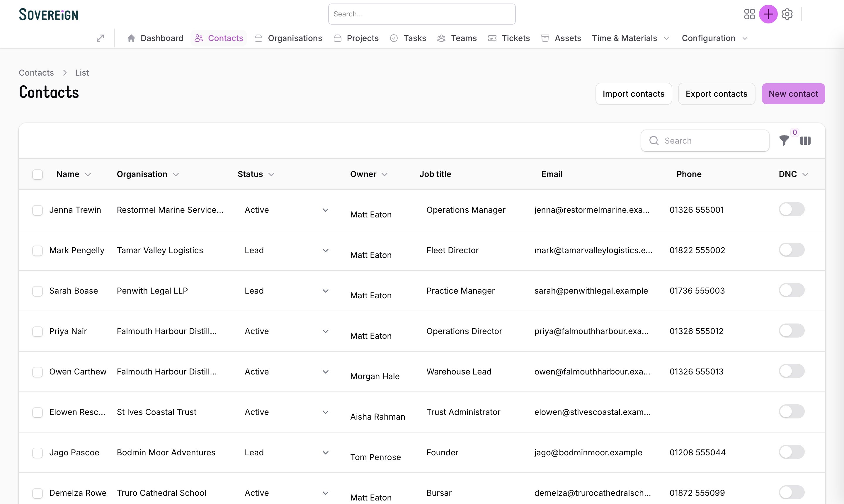Open the apps grid icon
The height and width of the screenshot is (504, 844).
(749, 14)
